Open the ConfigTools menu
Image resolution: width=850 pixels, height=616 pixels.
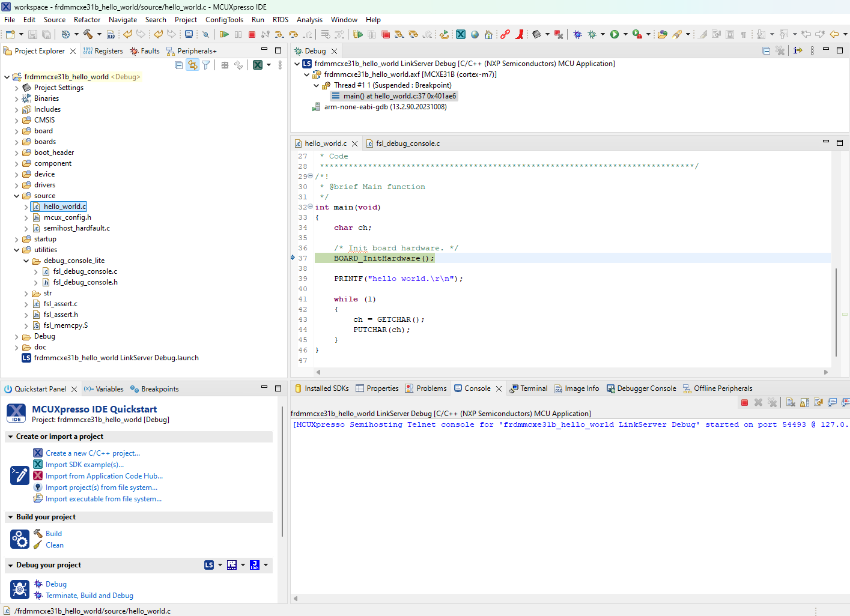[x=224, y=20]
